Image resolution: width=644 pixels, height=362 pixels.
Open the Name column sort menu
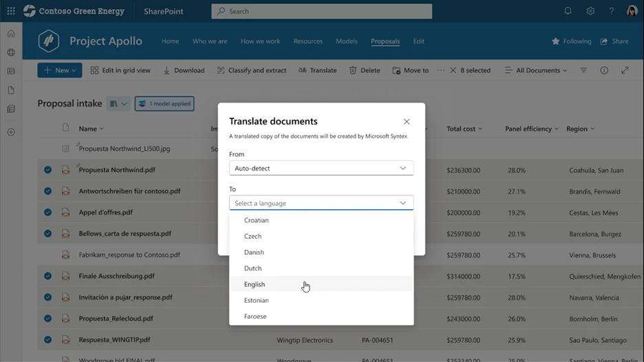[x=92, y=129]
